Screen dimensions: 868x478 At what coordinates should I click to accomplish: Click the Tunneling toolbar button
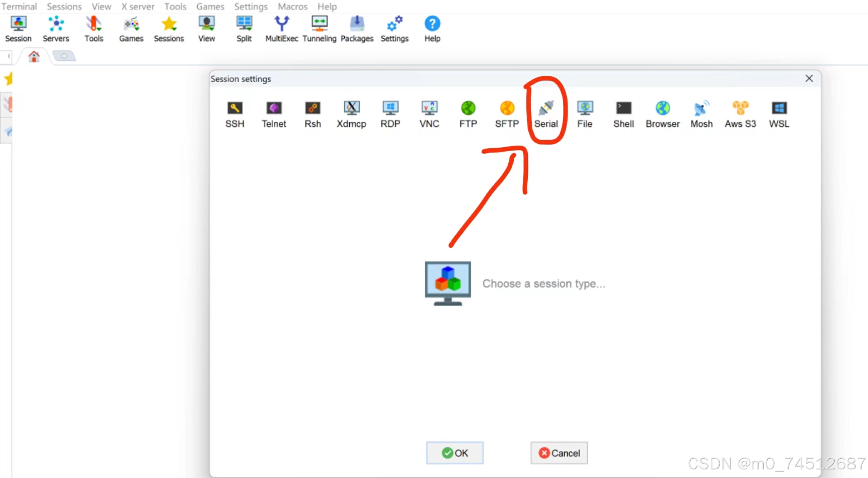pyautogui.click(x=319, y=29)
